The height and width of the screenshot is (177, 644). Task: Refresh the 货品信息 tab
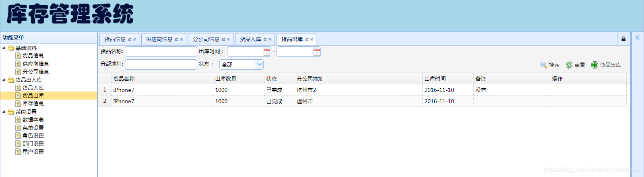[130, 40]
